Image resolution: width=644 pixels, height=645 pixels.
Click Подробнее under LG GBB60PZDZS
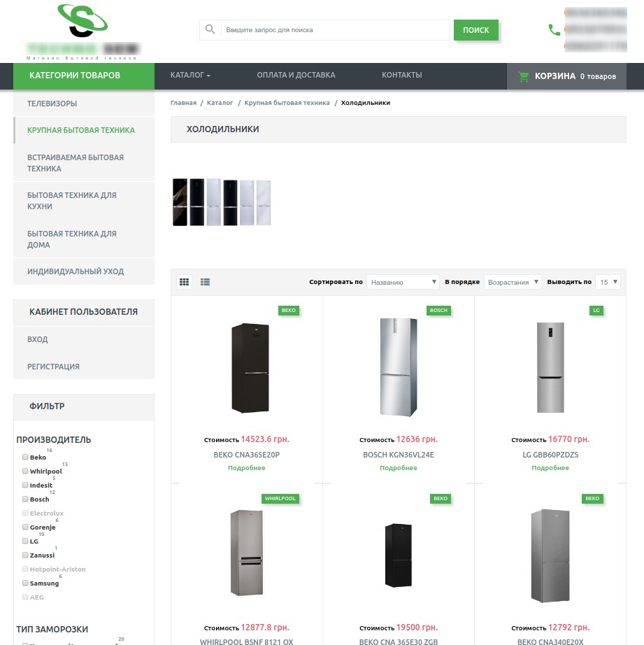coord(550,468)
